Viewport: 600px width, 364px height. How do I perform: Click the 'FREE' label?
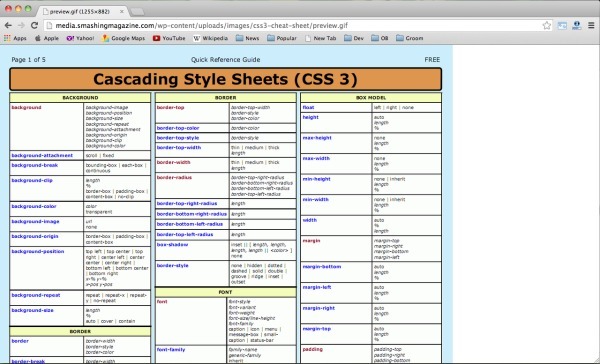(x=432, y=60)
